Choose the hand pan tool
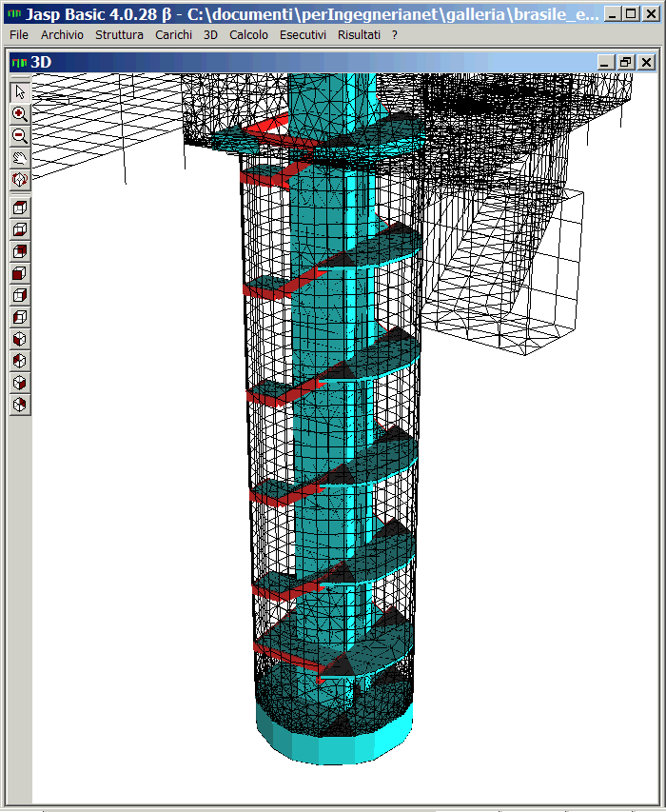 pos(20,157)
